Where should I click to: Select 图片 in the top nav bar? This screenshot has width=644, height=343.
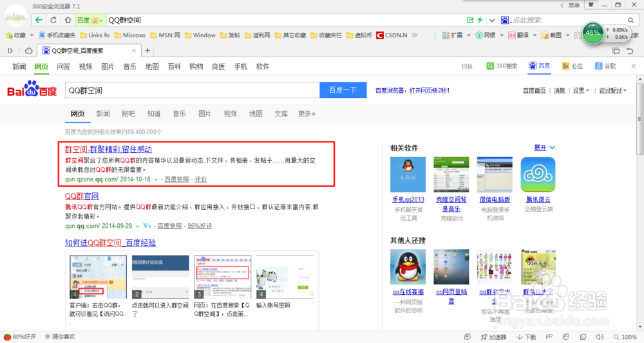[108, 66]
